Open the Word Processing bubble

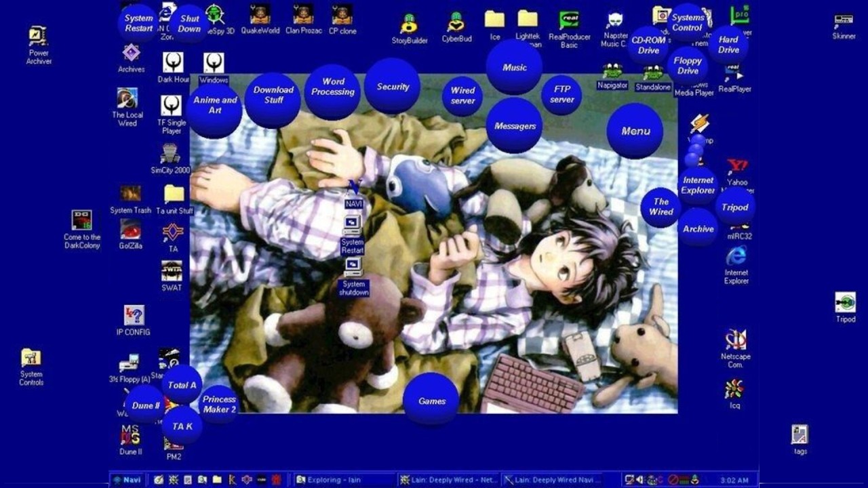332,92
